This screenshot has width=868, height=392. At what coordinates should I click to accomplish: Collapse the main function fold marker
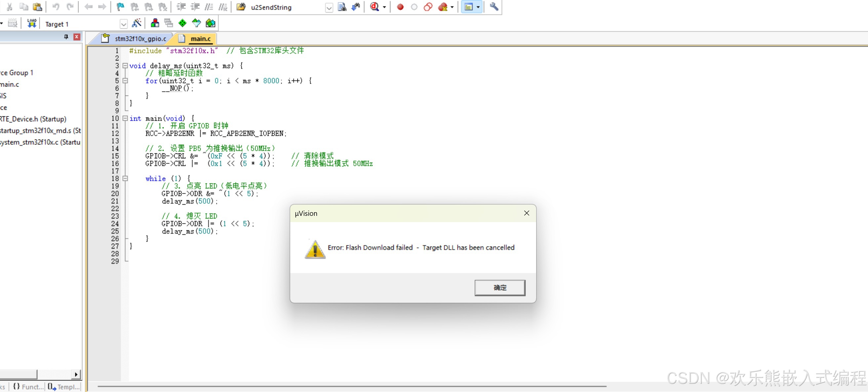pos(125,118)
